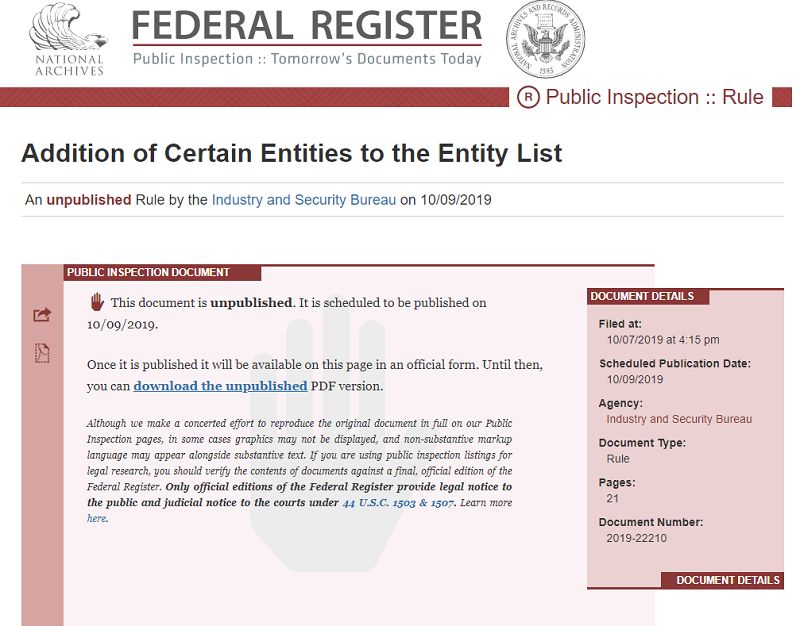Click the 'here' link after Learn more

(x=96, y=518)
